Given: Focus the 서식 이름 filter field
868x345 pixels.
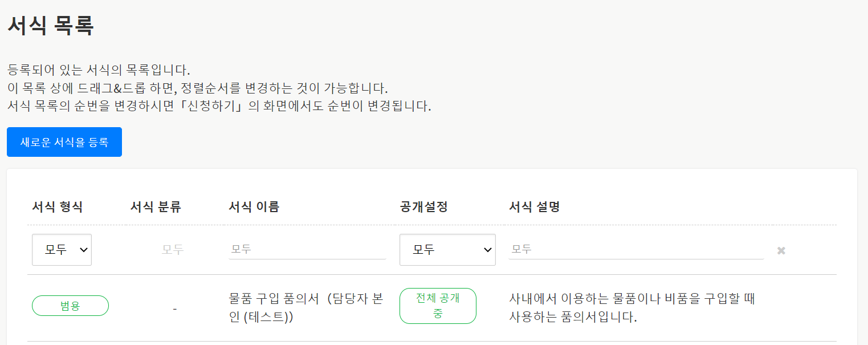Looking at the screenshot, I should pyautogui.click(x=307, y=250).
